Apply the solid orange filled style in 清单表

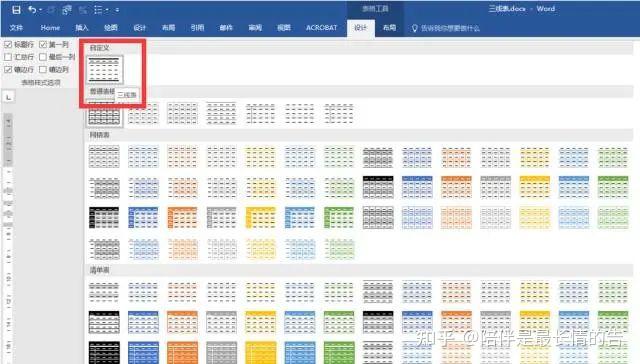coord(182,353)
